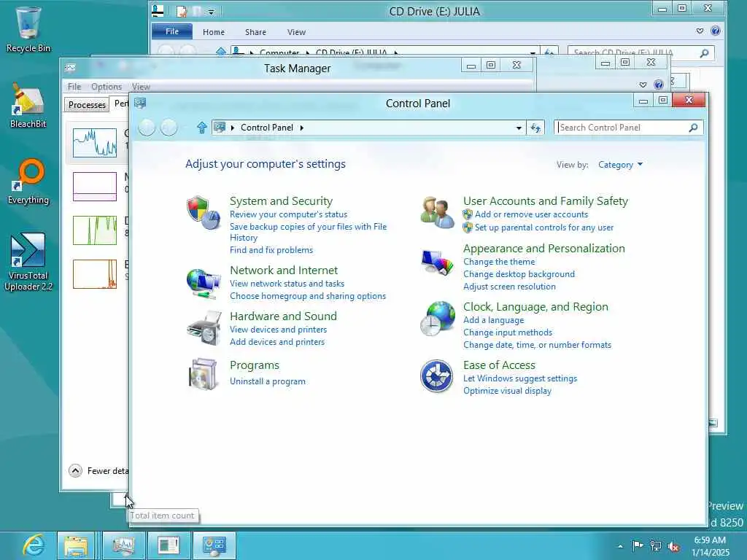Click Add a language link

494,320
